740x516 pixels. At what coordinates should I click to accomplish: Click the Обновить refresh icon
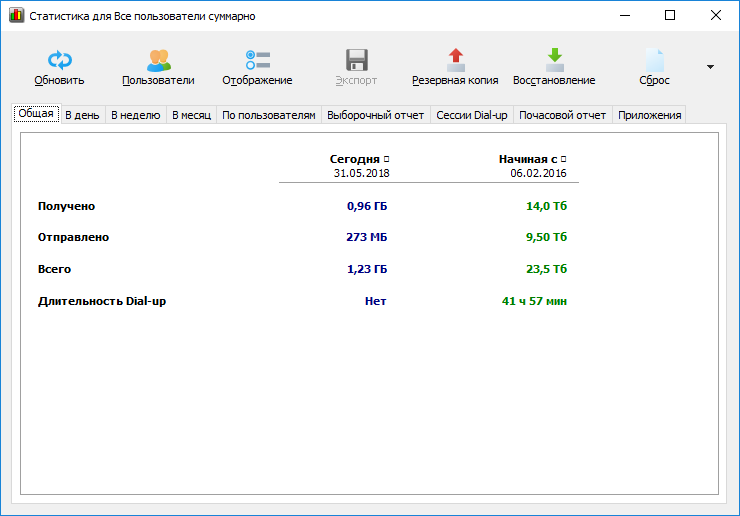click(x=59, y=59)
